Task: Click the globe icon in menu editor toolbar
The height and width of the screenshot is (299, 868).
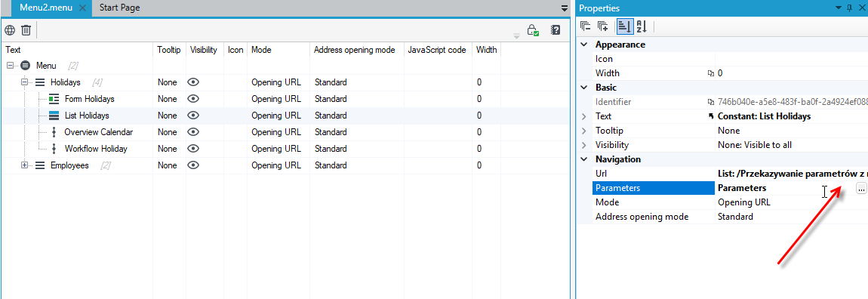Action: [9, 30]
